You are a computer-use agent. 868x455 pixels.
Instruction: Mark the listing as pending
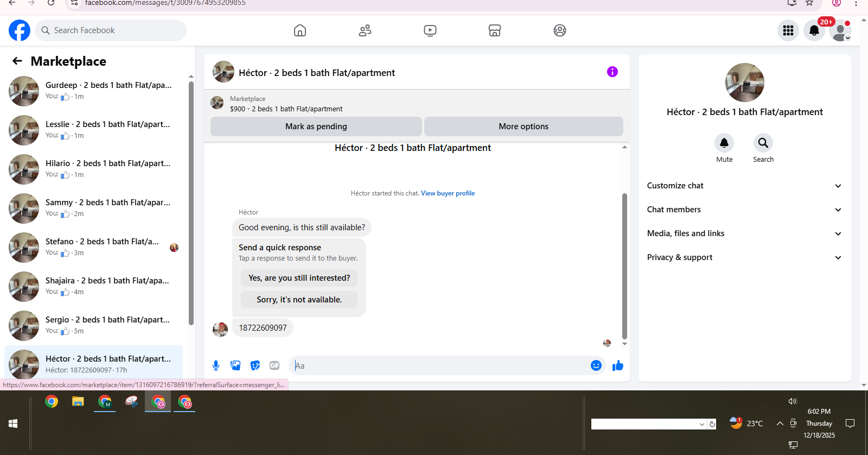point(316,127)
